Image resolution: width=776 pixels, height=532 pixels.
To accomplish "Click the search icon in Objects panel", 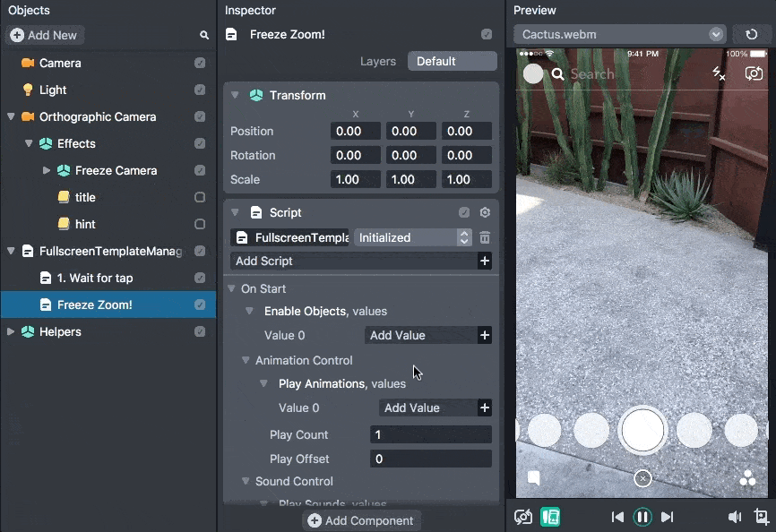I will (204, 35).
